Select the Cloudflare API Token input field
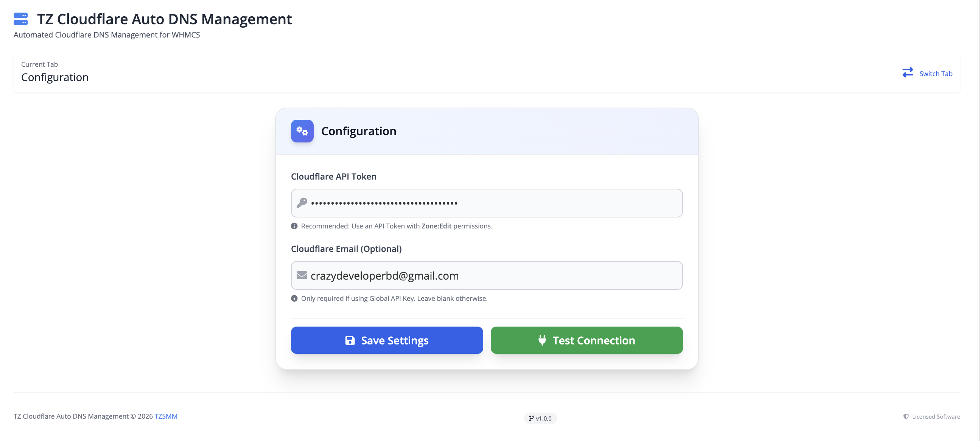980x441 pixels. [486, 203]
